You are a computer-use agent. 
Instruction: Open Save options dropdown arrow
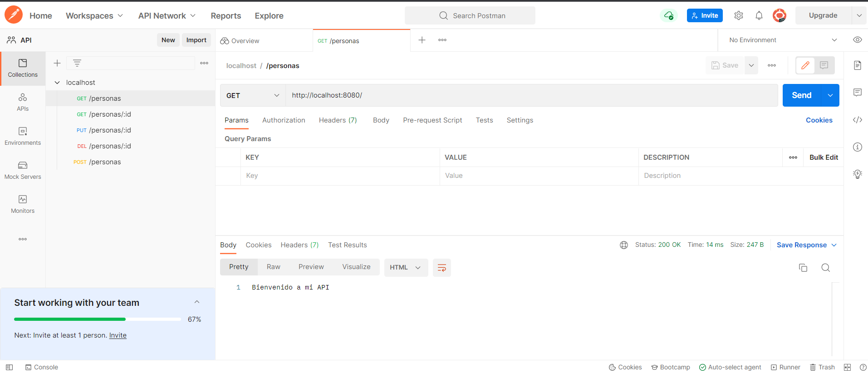(x=751, y=65)
